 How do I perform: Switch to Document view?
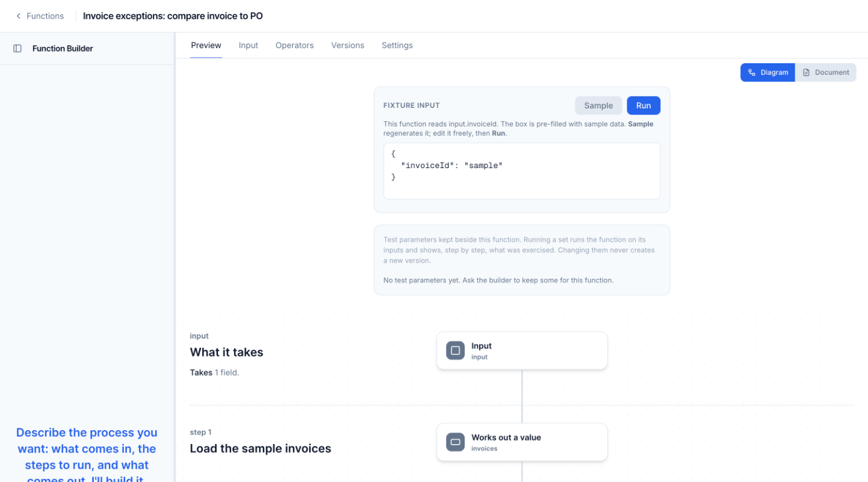coord(826,72)
